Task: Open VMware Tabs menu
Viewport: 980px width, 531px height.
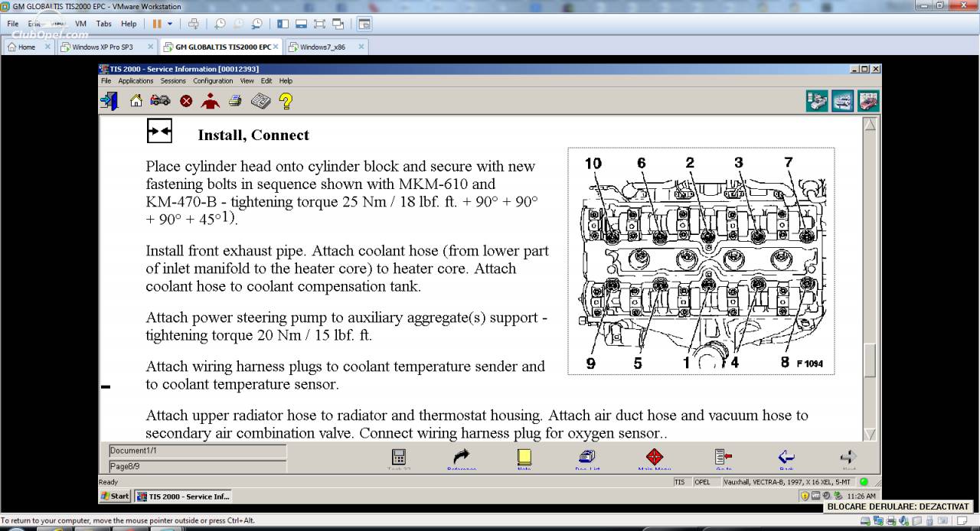Action: coord(104,24)
